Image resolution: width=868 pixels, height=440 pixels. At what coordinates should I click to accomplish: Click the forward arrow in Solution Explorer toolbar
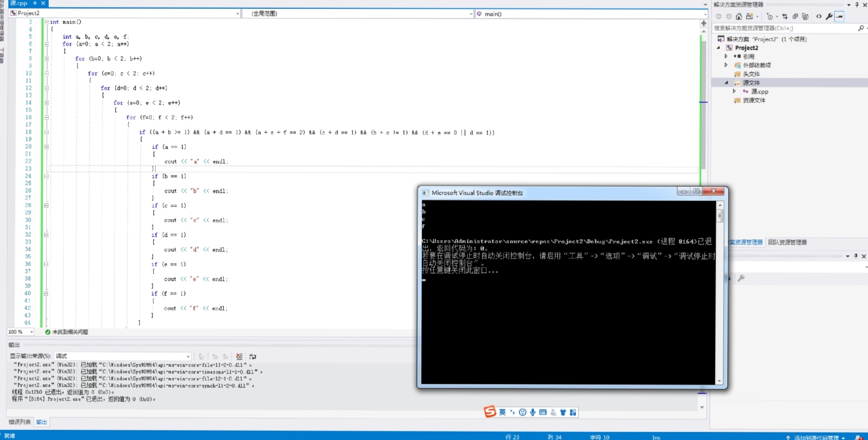[729, 16]
